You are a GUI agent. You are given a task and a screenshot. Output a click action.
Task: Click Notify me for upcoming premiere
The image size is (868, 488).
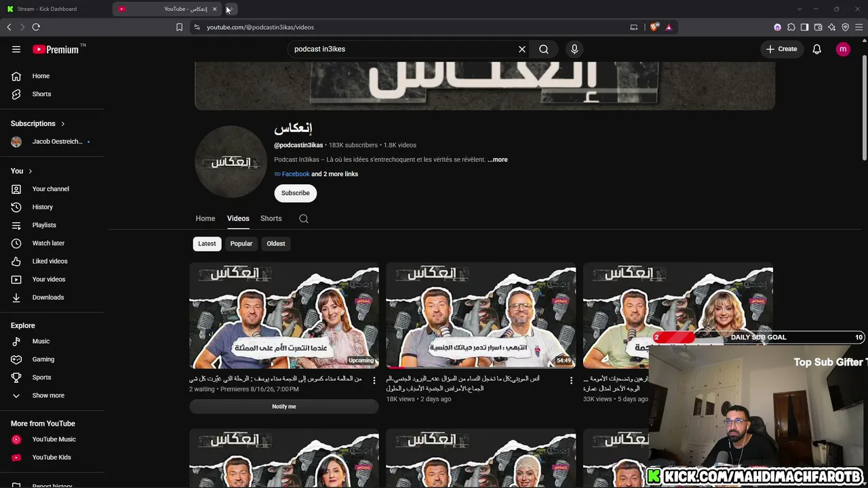[x=284, y=407]
